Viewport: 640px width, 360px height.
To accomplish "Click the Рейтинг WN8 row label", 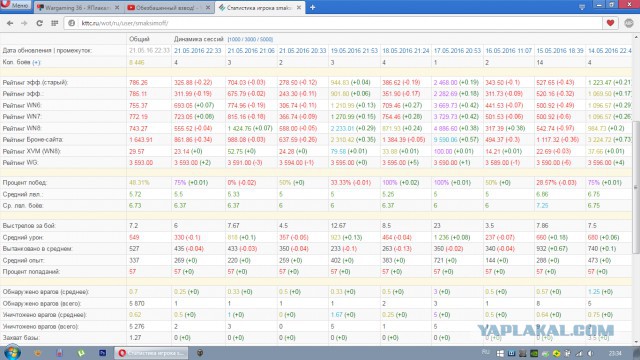I will tap(22, 128).
